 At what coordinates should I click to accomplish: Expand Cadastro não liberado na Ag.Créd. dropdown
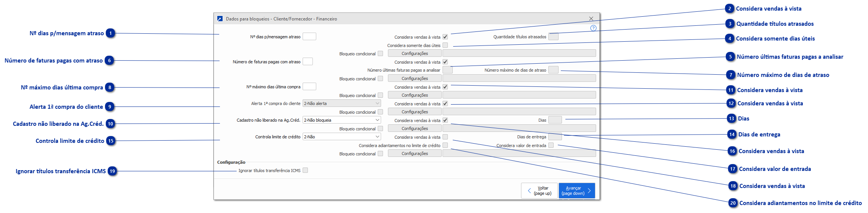pos(342,120)
